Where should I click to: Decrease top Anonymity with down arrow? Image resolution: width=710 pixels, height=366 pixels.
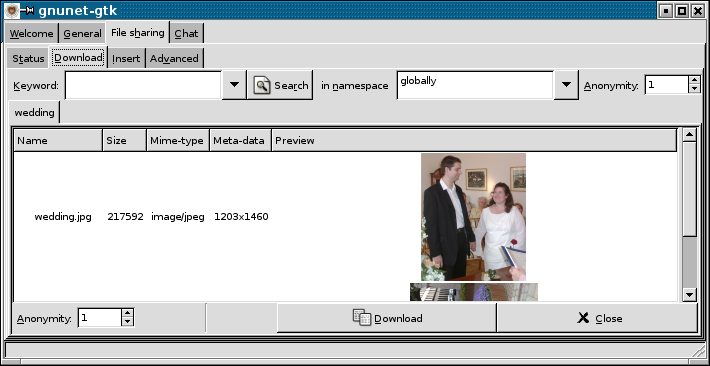click(694, 89)
